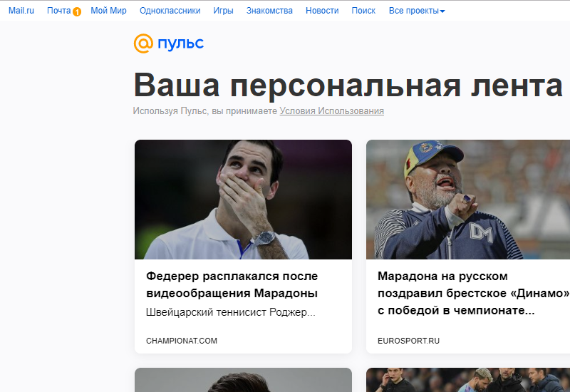Open the dark-haired person card thumbnail below Federer

coord(243,380)
